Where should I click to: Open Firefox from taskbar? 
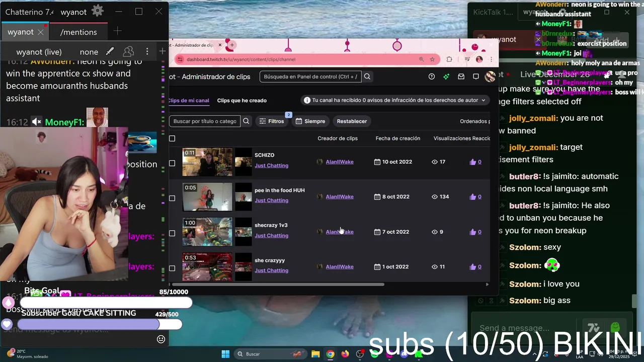coord(345,354)
